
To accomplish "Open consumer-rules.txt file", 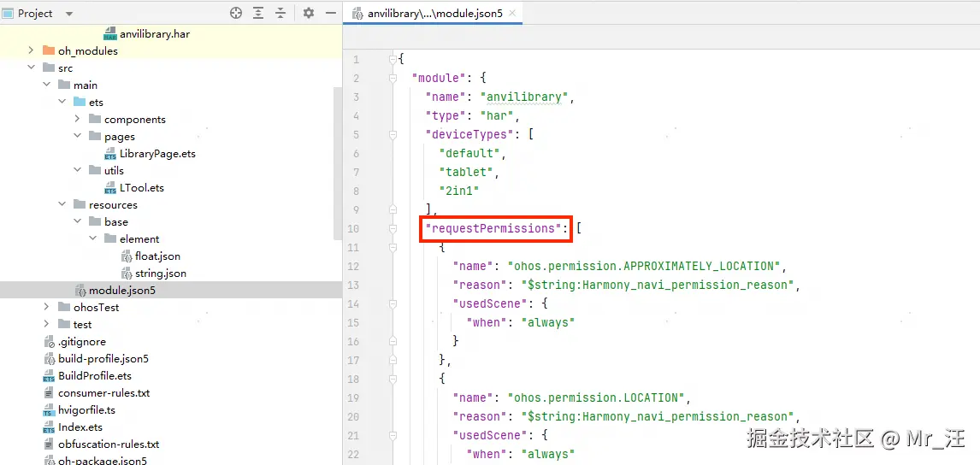I will click(x=103, y=393).
